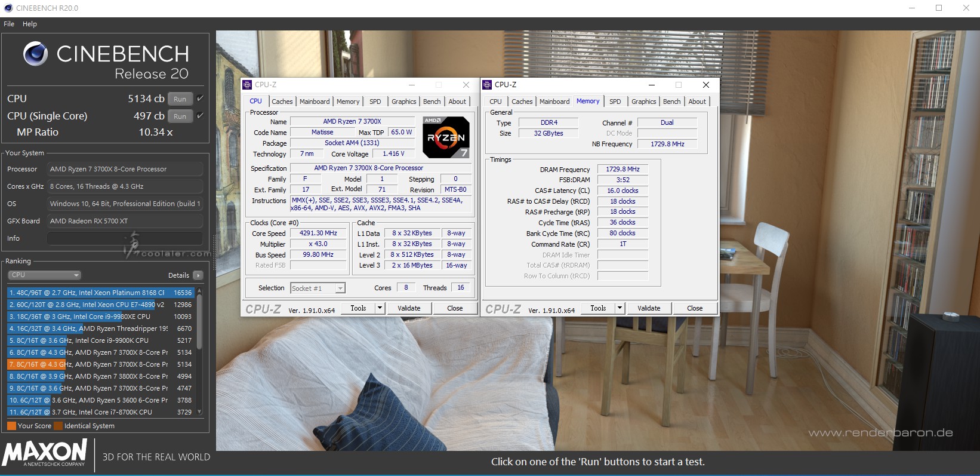This screenshot has height=476, width=980.
Task: Open About tab in left CPU-Z window
Action: point(458,102)
